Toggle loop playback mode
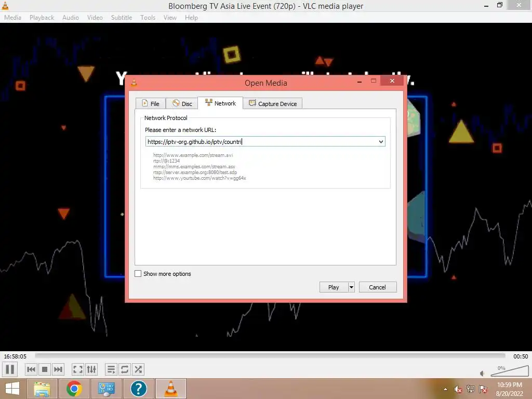Image resolution: width=532 pixels, height=399 pixels. pyautogui.click(x=125, y=369)
